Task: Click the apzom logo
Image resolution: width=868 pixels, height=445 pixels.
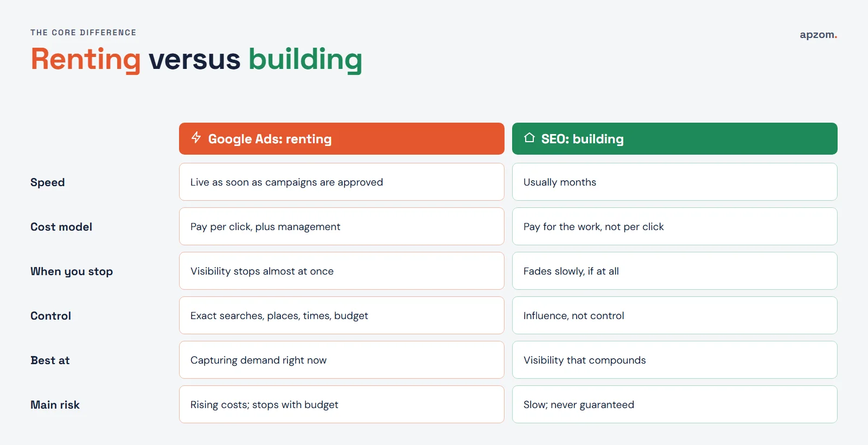Action: [818, 35]
